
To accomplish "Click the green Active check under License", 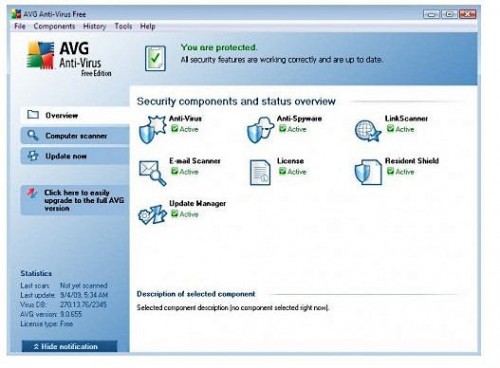I will 283,171.
